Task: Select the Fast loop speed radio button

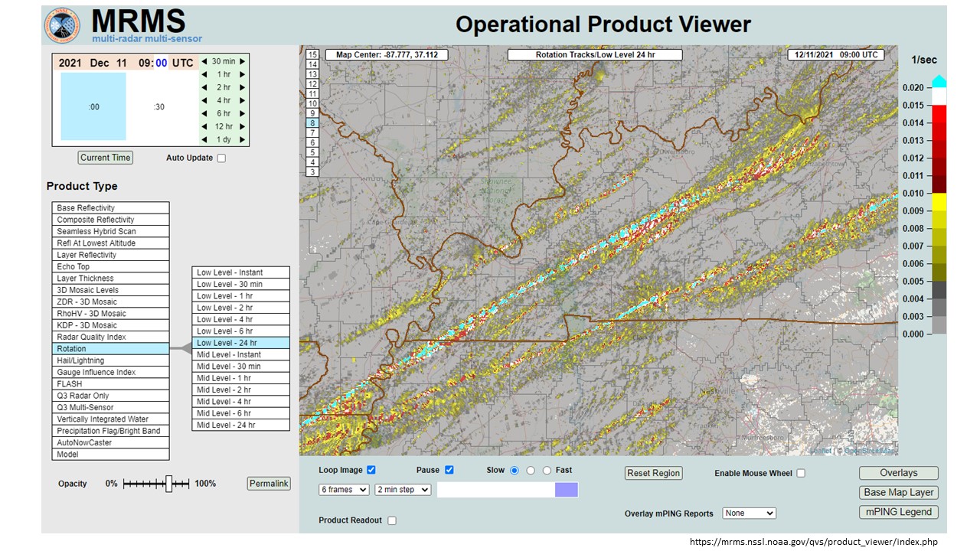Action: pyautogui.click(x=547, y=470)
